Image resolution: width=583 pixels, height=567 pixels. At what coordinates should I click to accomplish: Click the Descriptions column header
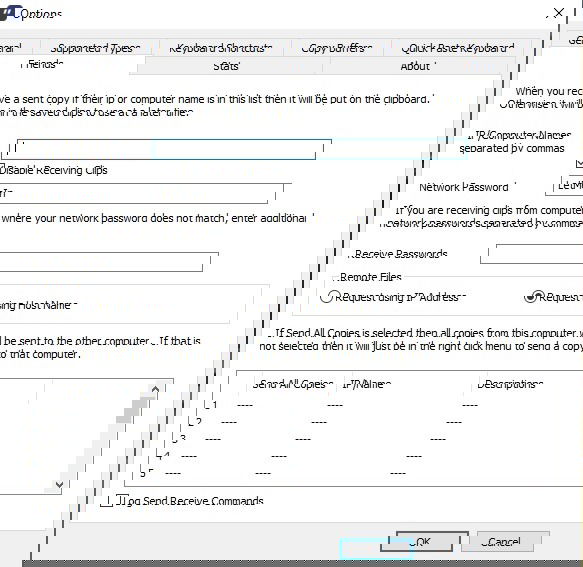[510, 384]
